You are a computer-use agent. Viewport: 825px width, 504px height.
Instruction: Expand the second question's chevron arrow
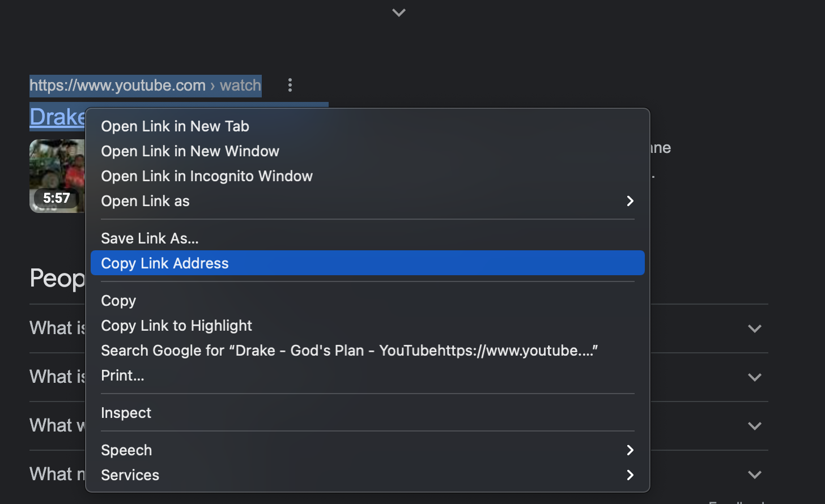click(x=754, y=377)
